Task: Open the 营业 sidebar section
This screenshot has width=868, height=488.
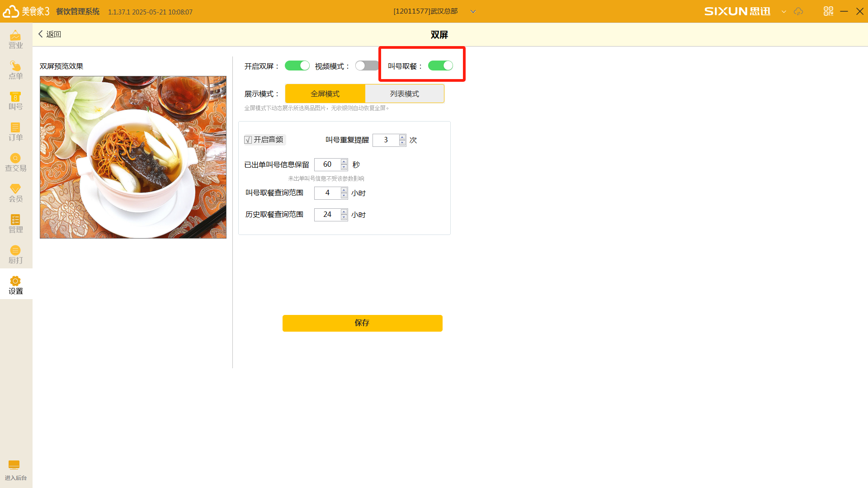Action: [16, 40]
